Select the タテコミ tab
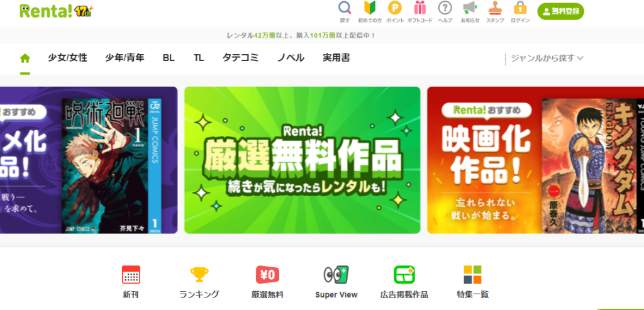The width and height of the screenshot is (644, 310). [x=240, y=58]
